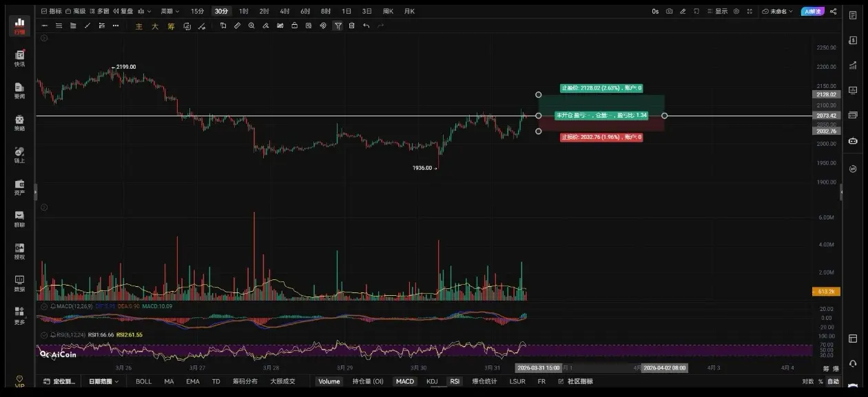Click the 定位到 locate button
The image size is (868, 397).
click(x=59, y=381)
